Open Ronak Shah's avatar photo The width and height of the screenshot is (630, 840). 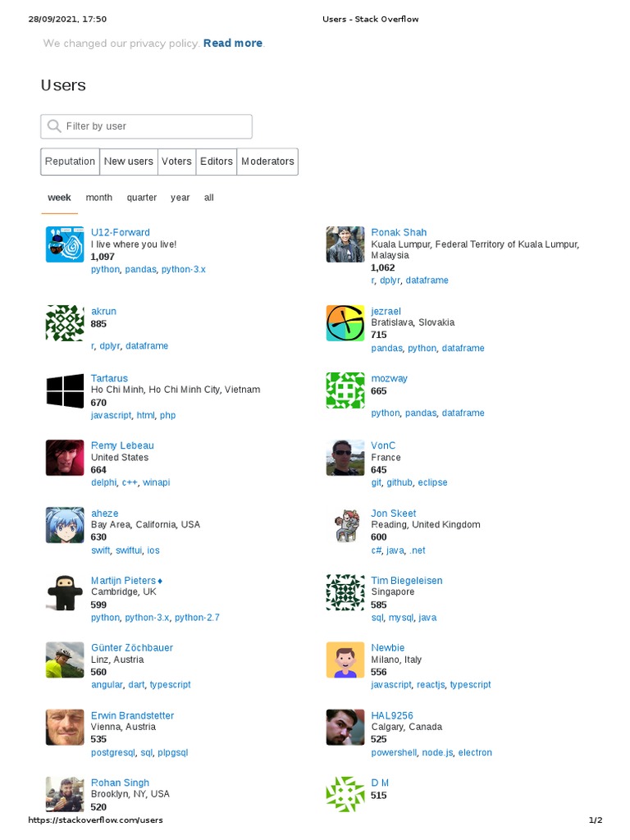(345, 244)
